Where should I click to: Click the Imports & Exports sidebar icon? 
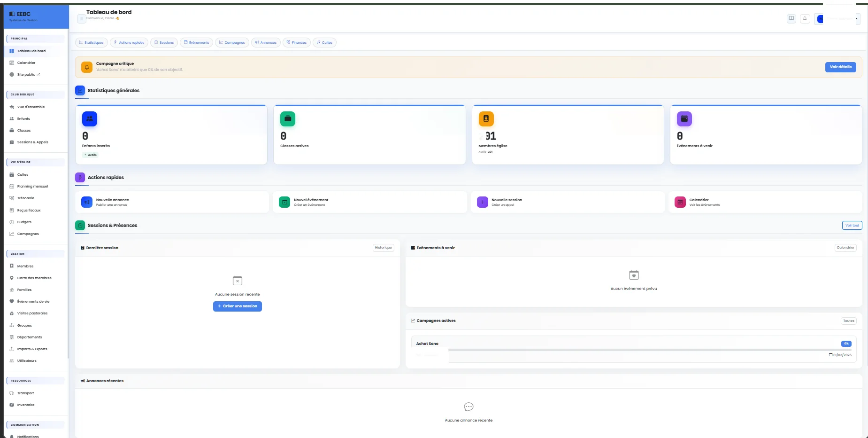[x=12, y=349]
